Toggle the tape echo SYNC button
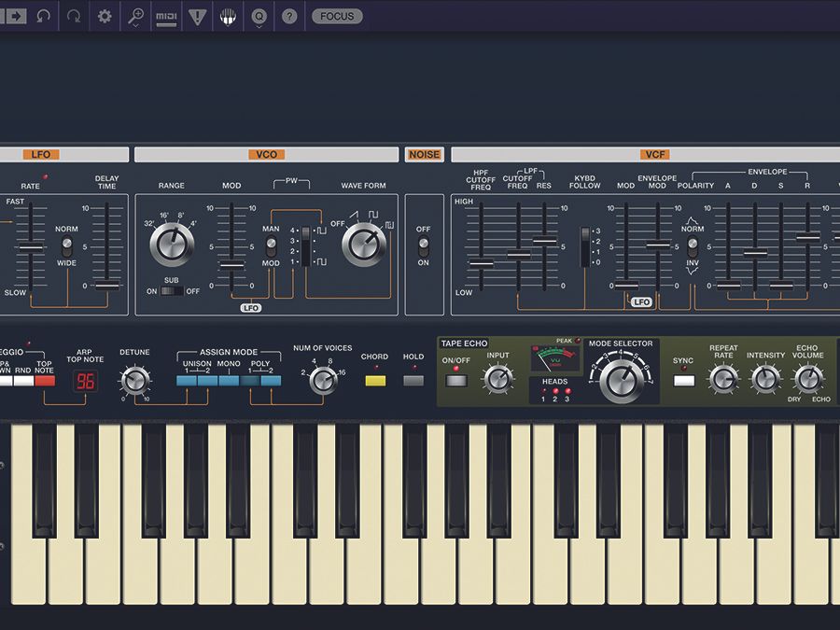Image resolution: width=840 pixels, height=630 pixels. [x=683, y=381]
